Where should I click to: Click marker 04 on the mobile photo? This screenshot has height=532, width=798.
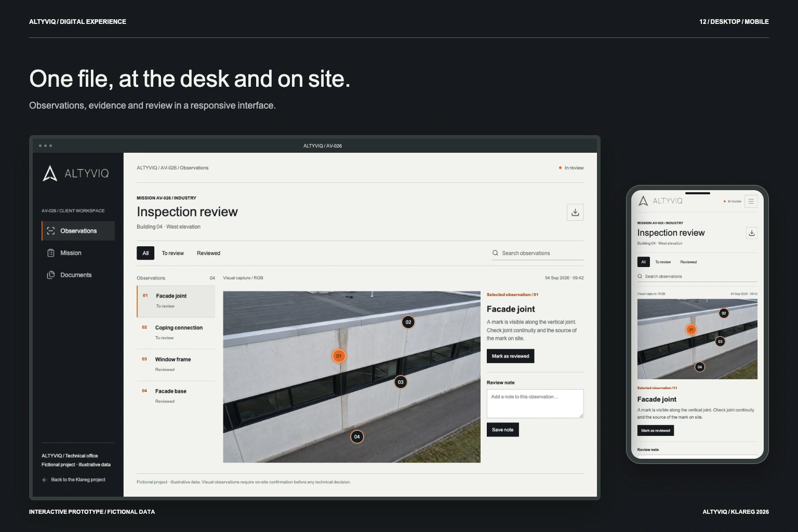point(700,367)
